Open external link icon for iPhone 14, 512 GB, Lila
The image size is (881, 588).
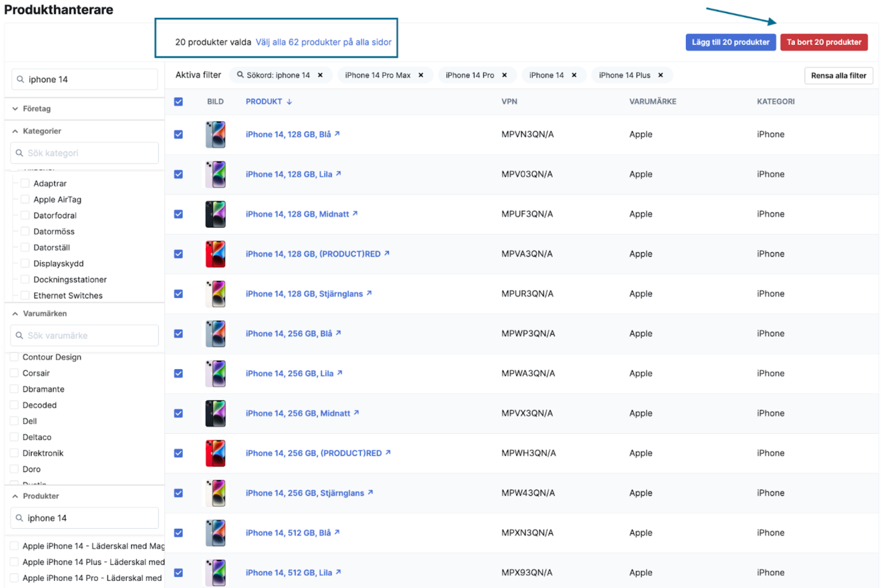coord(338,572)
